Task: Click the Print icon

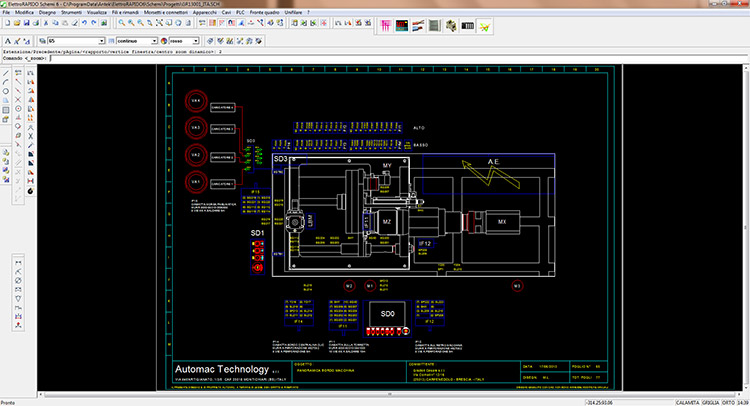Action: click(36, 23)
